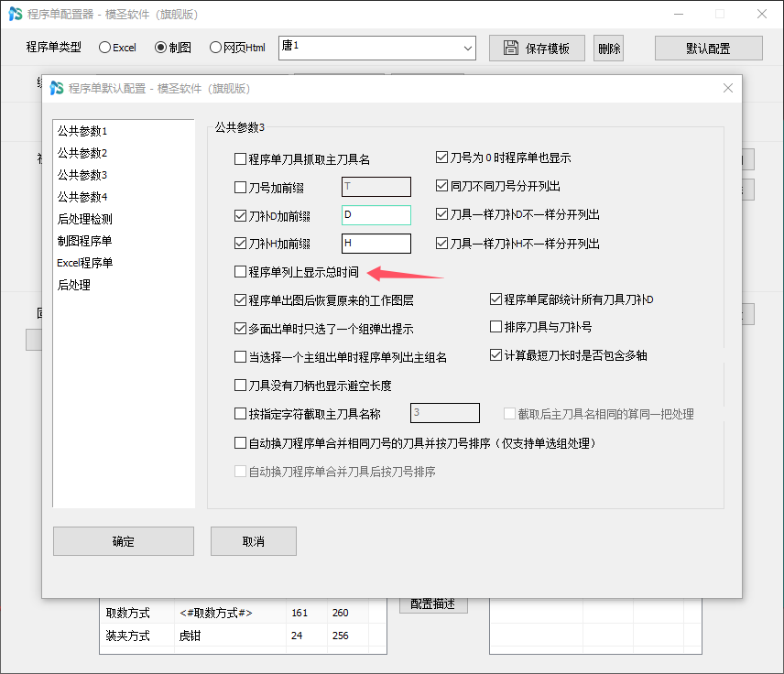Enable 程序单刀具抓取主刀具名 checkbox
Image resolution: width=784 pixels, height=674 pixels.
tap(241, 159)
